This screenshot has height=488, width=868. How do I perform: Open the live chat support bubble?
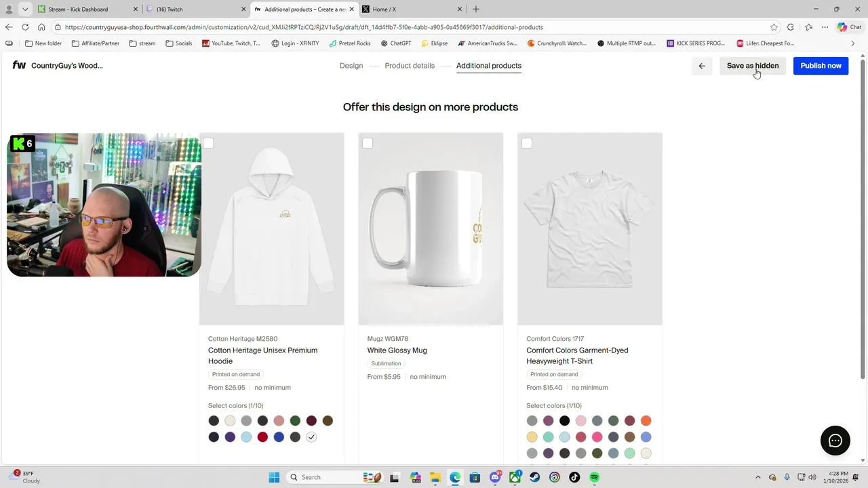(x=835, y=441)
